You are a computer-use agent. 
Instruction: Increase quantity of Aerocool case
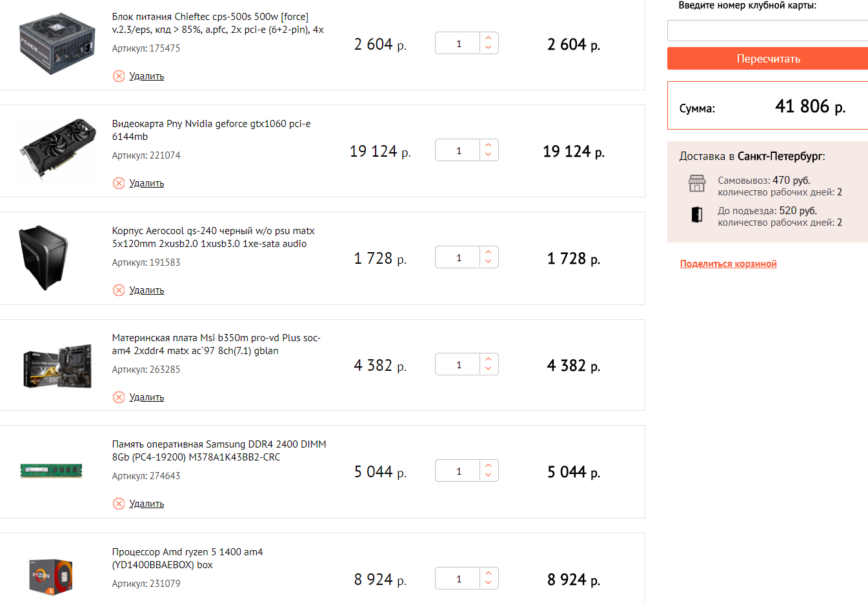(x=489, y=252)
